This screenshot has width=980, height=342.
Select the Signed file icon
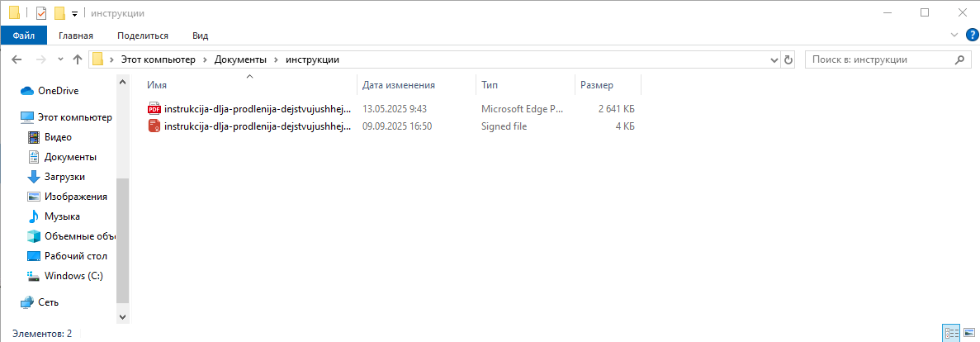pyautogui.click(x=154, y=126)
